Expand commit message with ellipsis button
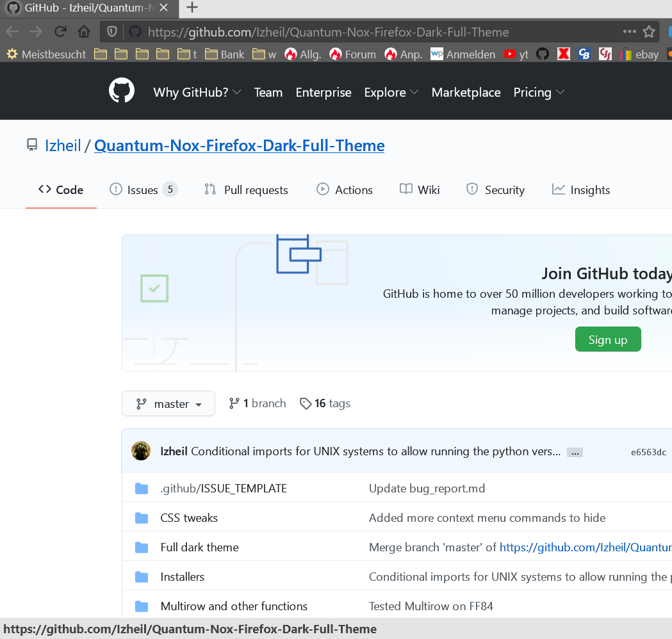The width and height of the screenshot is (672, 639). 575,452
